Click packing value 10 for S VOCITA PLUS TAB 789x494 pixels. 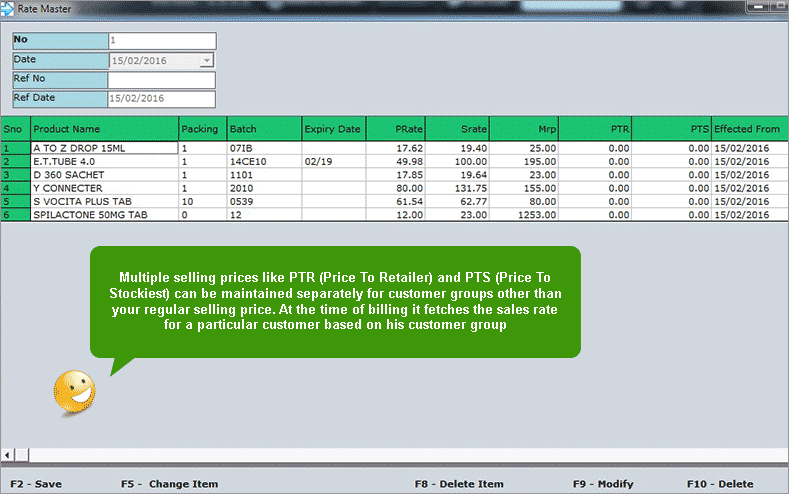click(203, 201)
